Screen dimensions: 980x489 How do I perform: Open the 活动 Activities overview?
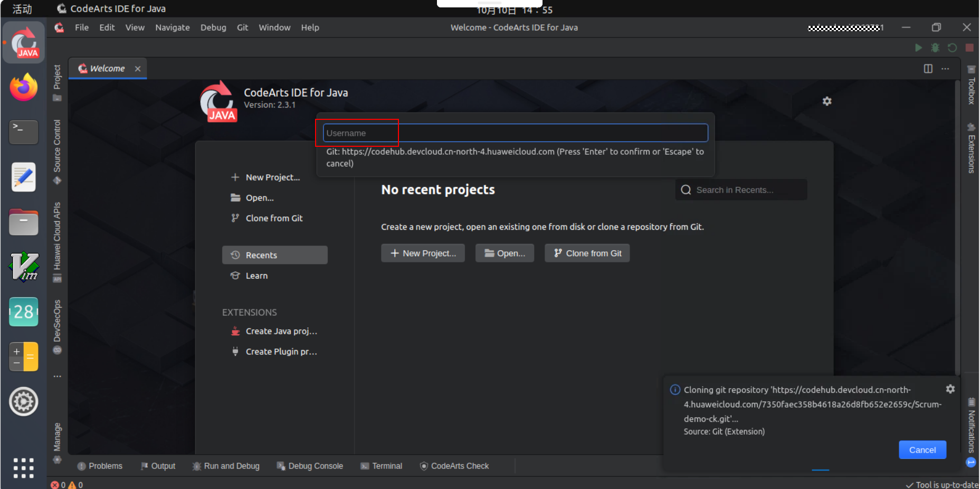[22, 9]
